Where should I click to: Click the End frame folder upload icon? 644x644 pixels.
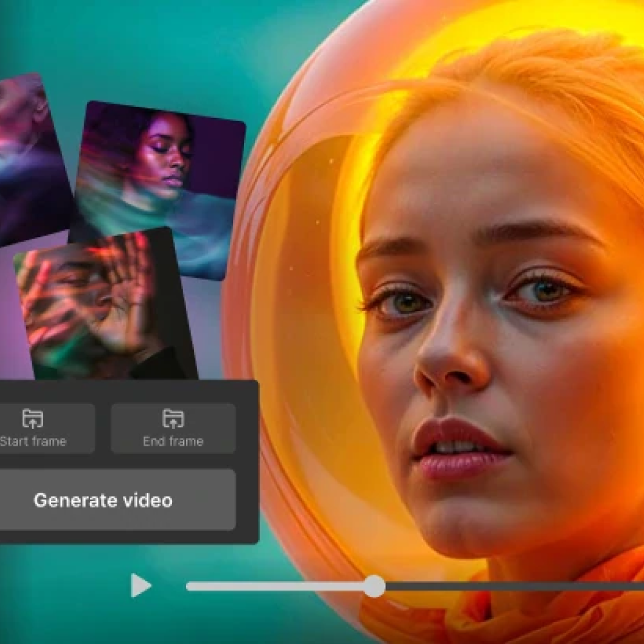(x=173, y=419)
